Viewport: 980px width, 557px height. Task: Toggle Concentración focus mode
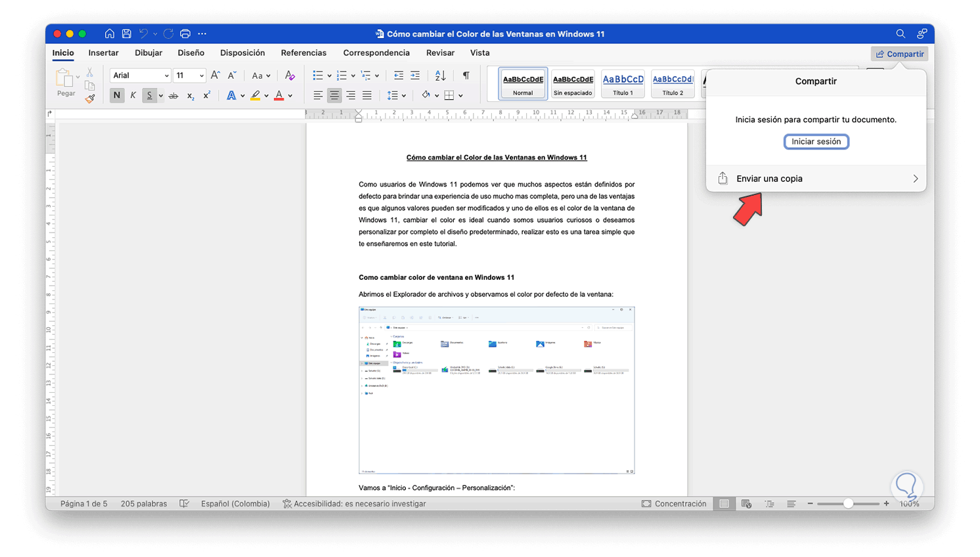(674, 504)
